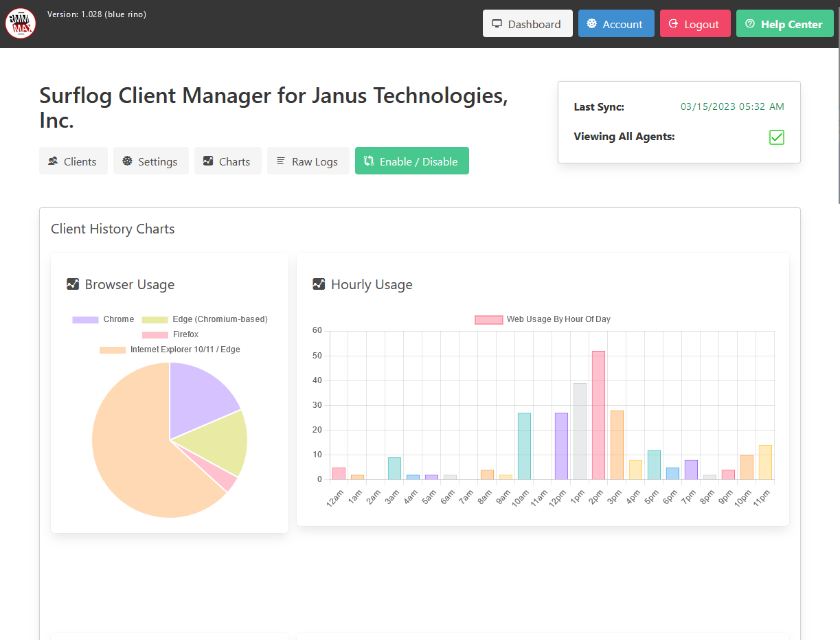
Task: Click the sync arrows icon on Enable / Disable
Action: 369,161
